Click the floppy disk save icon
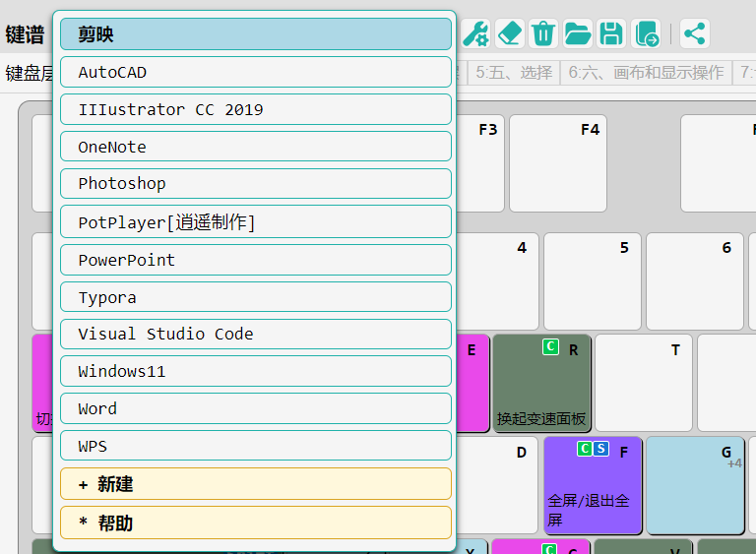756x554 pixels. pyautogui.click(x=611, y=33)
